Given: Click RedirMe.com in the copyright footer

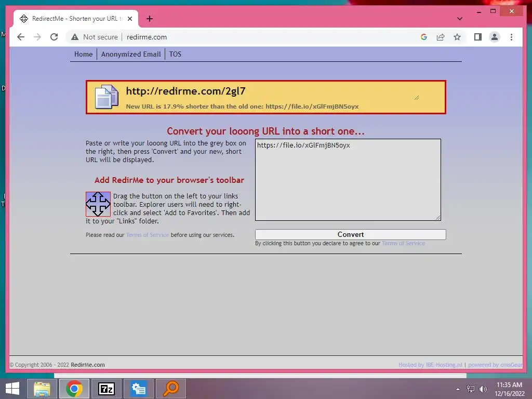Looking at the screenshot, I should (87, 365).
